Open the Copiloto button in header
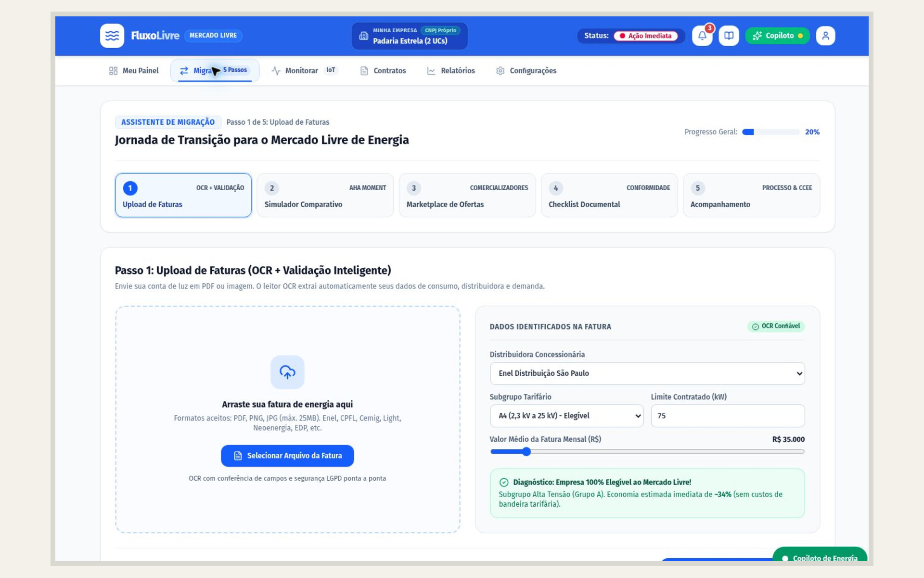This screenshot has height=578, width=924. 777,36
